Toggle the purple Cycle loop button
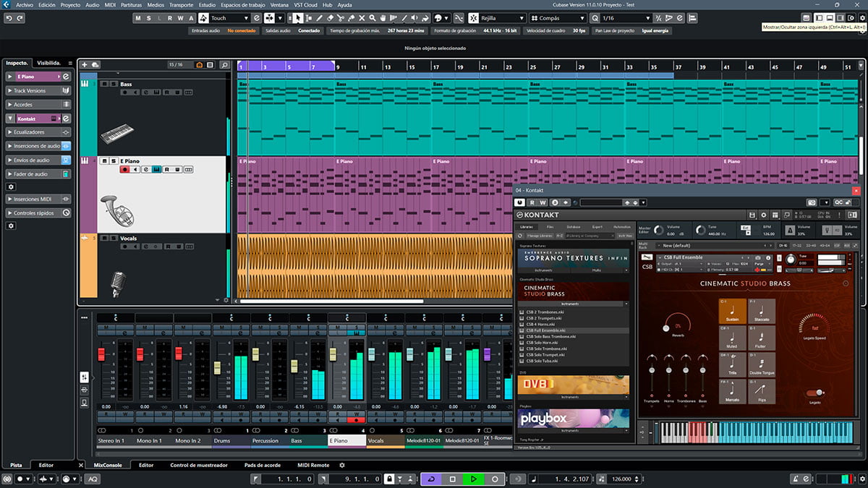The width and height of the screenshot is (868, 488). pyautogui.click(x=432, y=479)
